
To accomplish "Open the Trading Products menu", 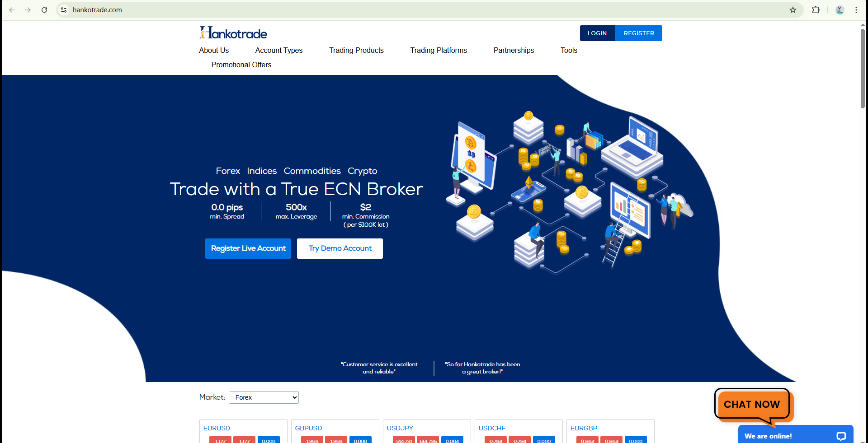I will (x=356, y=51).
